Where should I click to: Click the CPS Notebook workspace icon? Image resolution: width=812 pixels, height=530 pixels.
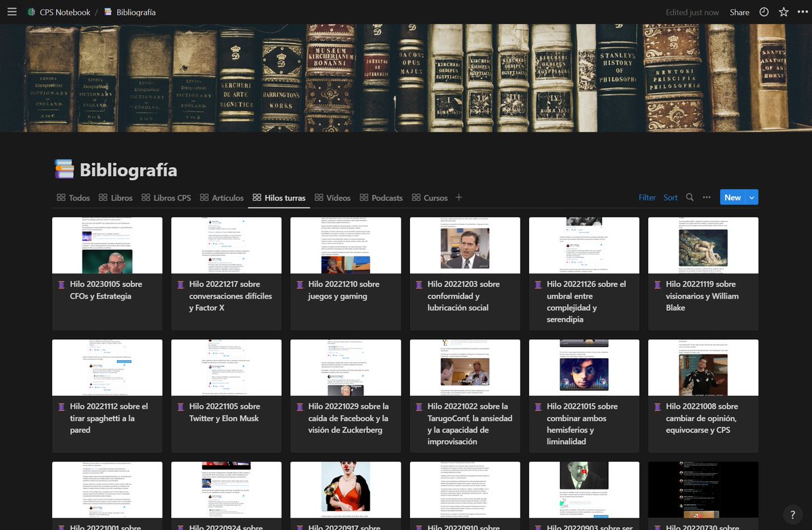[x=31, y=12]
